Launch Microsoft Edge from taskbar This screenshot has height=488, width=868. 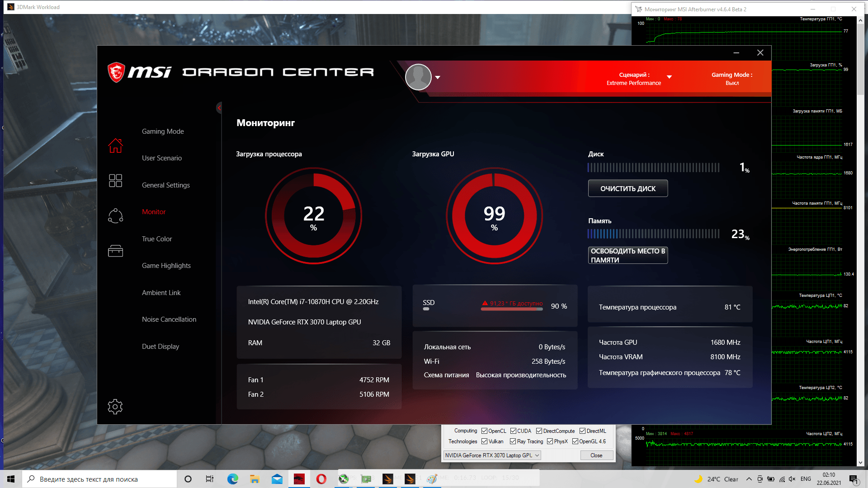pos(232,479)
